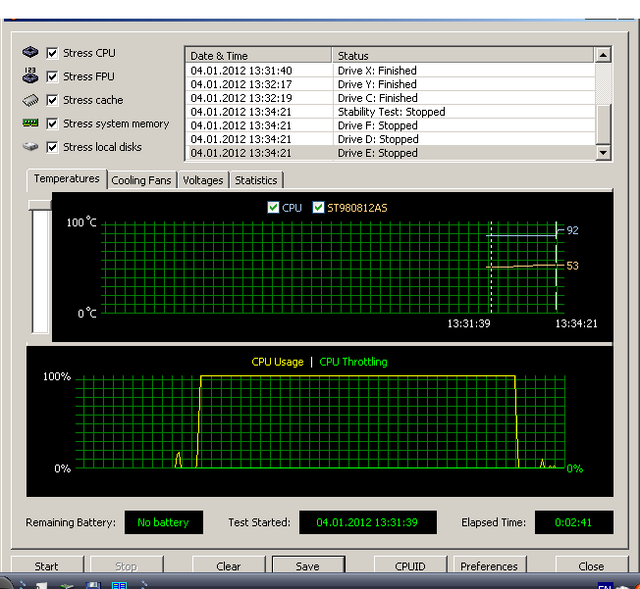Click the CPU chip icon beside Stress CPU
This screenshot has height=589, width=640.
pyautogui.click(x=30, y=53)
